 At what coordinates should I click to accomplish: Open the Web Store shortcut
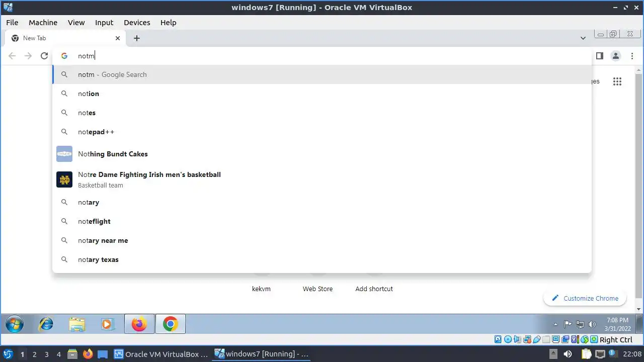click(317, 289)
